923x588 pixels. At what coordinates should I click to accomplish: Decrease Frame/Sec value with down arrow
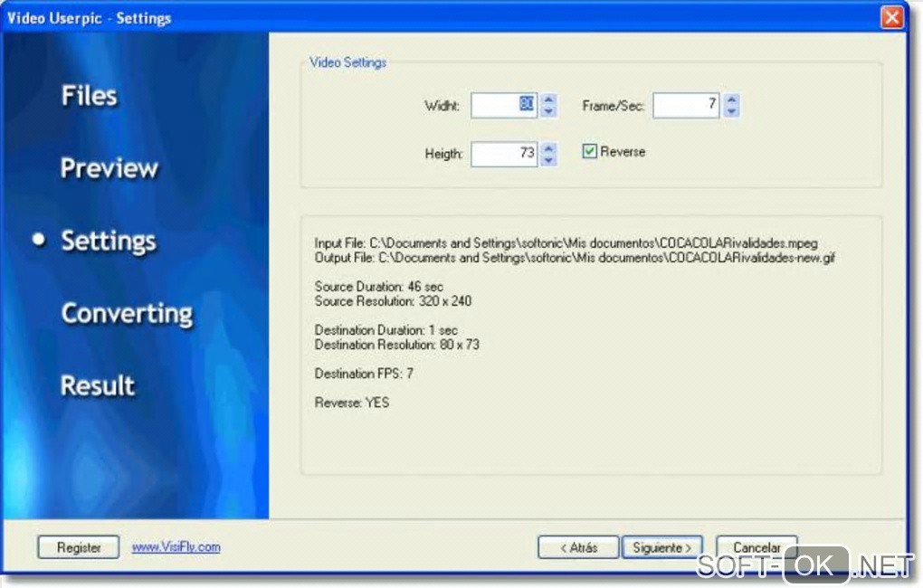731,111
